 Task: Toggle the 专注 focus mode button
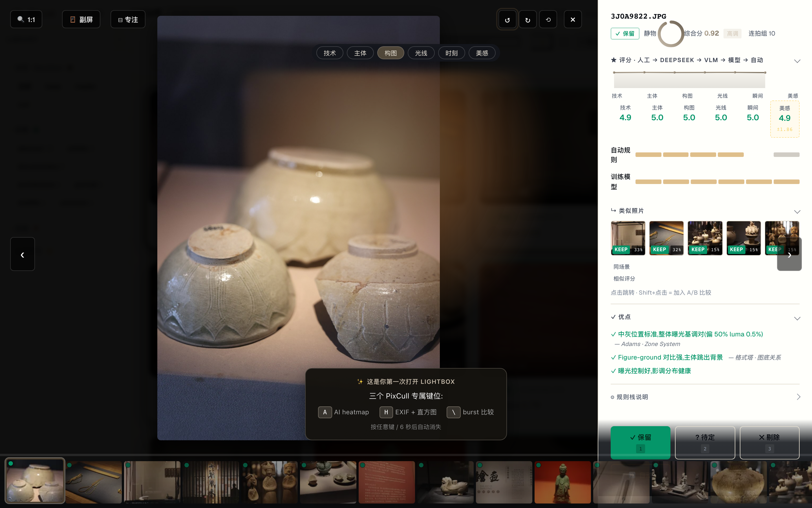(128, 19)
